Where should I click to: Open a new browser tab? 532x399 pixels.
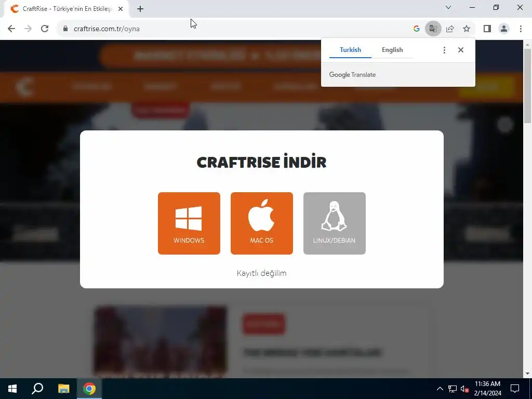click(x=140, y=9)
